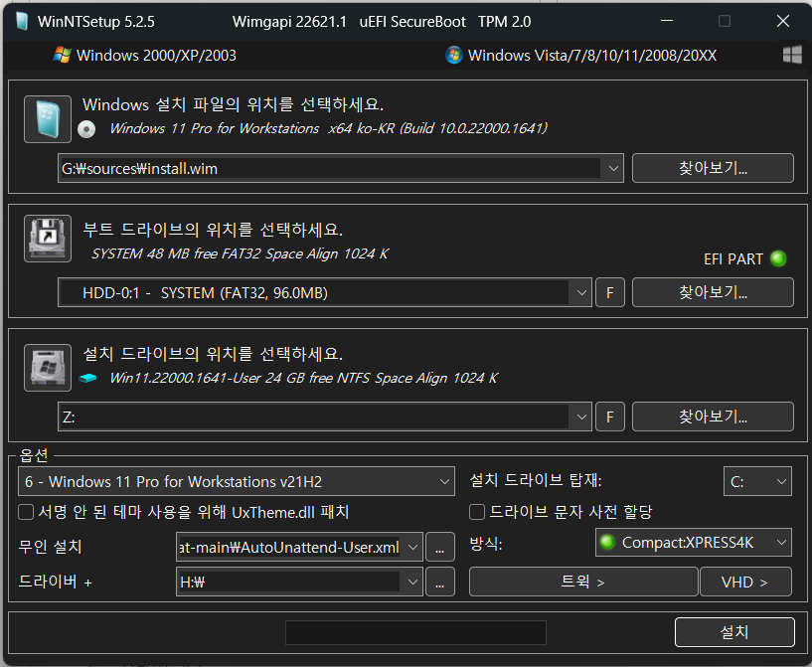
Task: Open the HDD-0:1 SYSTEM boot drive dropdown
Action: 581,292
